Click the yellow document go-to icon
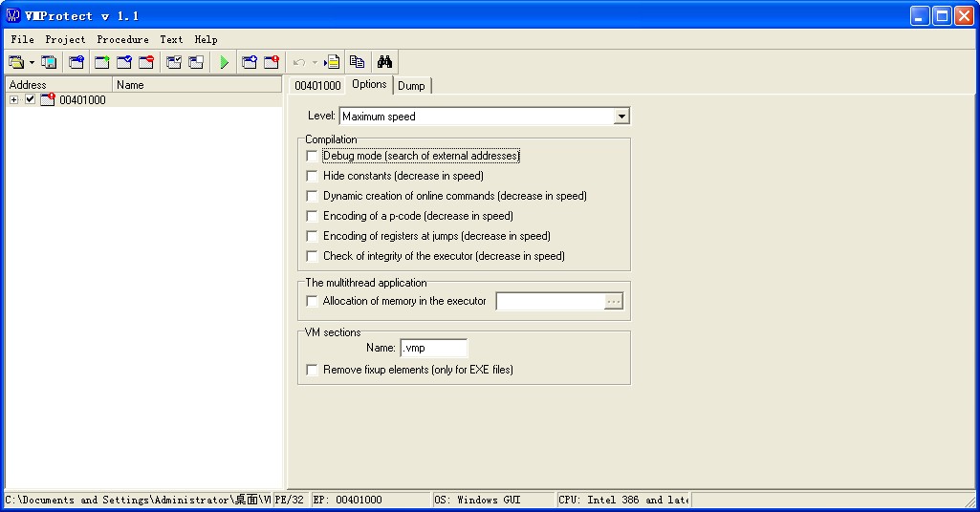This screenshot has height=512, width=980. click(x=332, y=62)
